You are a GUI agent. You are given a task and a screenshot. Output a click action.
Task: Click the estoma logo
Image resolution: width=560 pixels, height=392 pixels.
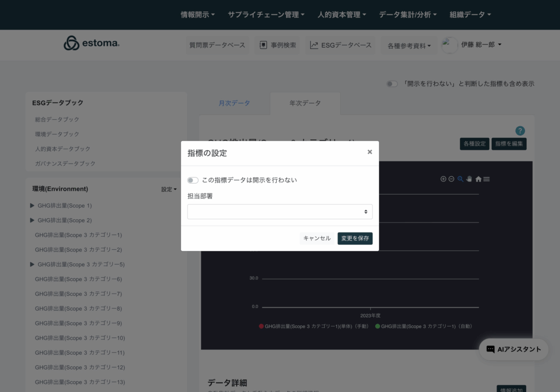(x=91, y=44)
